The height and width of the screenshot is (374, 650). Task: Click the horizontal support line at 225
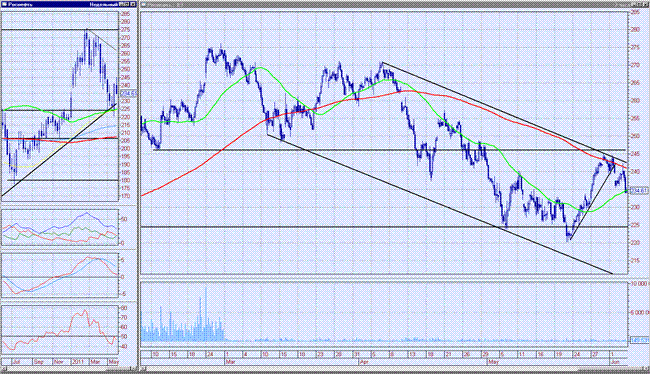(384, 227)
